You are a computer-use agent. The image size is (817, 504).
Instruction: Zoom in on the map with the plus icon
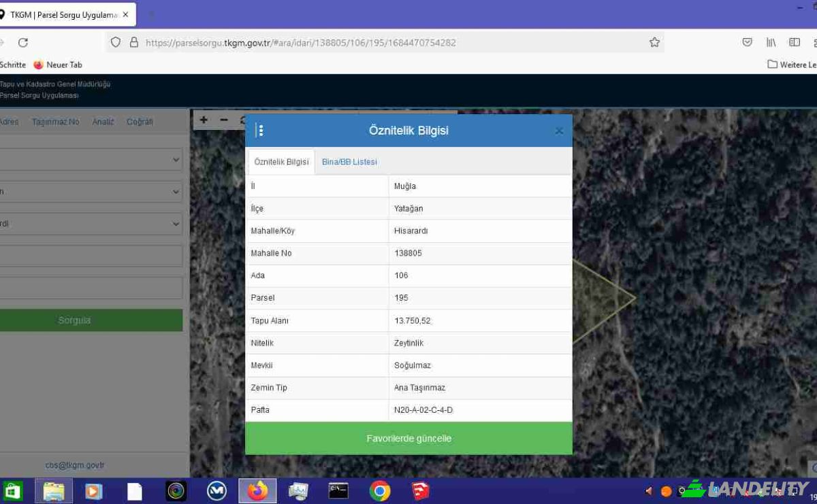pyautogui.click(x=204, y=120)
